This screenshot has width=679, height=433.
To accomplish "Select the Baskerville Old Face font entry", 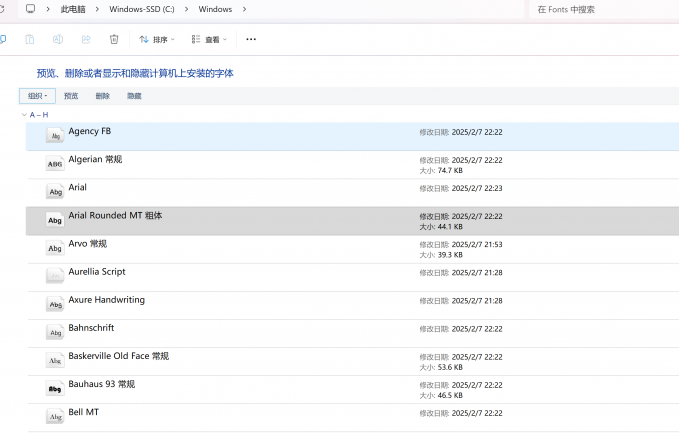I will click(x=118, y=356).
